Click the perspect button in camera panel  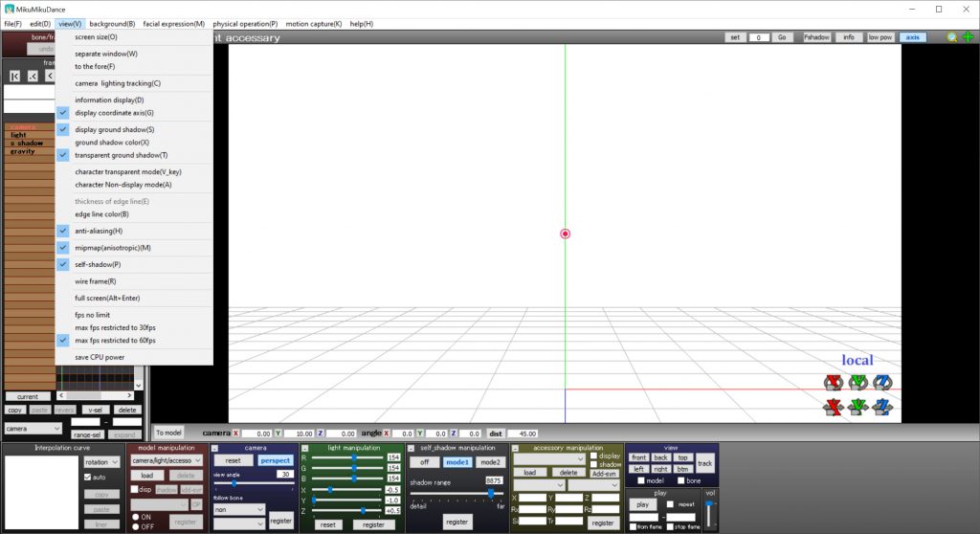point(275,460)
